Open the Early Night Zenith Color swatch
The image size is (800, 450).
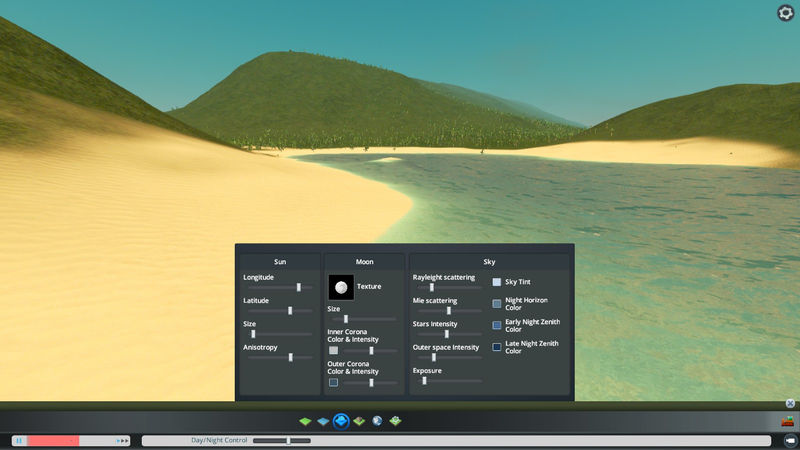497,325
